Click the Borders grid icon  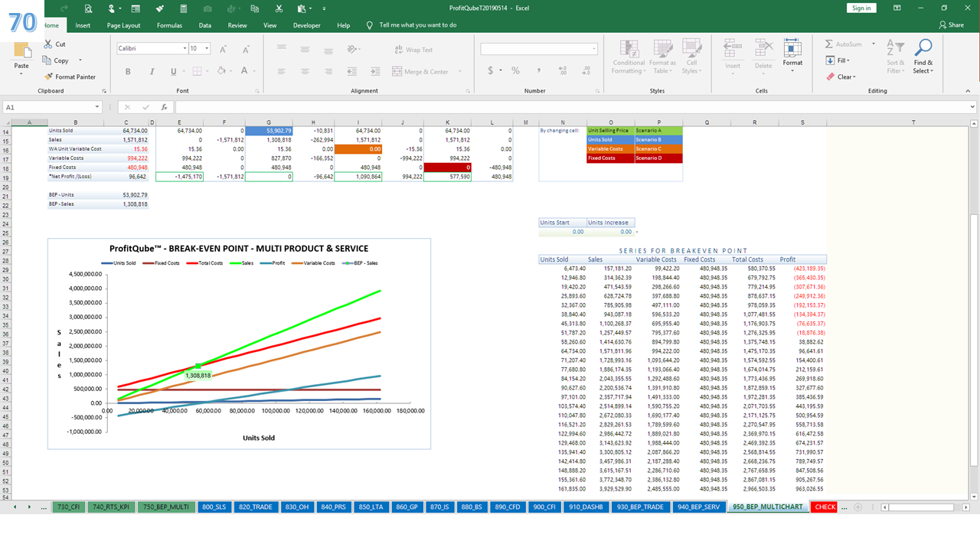[x=198, y=71]
